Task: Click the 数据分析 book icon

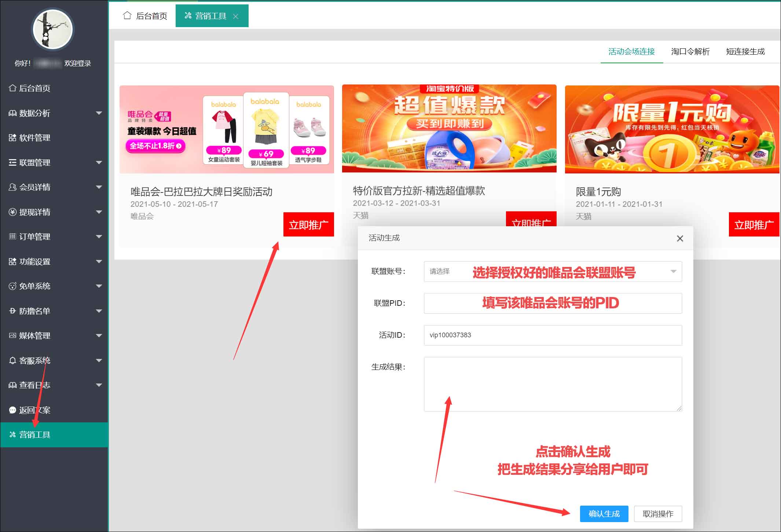Action: click(12, 113)
